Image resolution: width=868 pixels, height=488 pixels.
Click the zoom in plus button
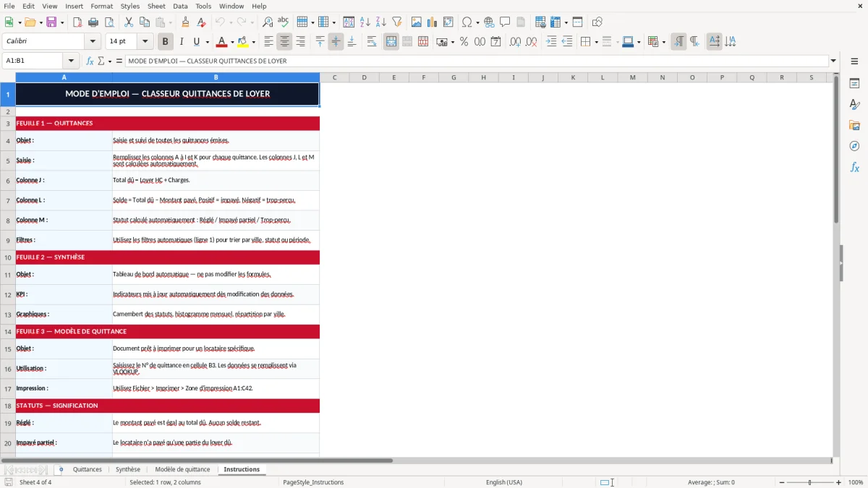838,482
